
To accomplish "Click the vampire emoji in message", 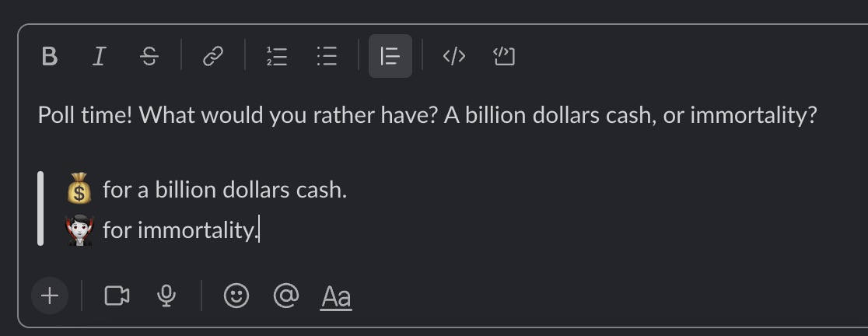I will click(79, 230).
